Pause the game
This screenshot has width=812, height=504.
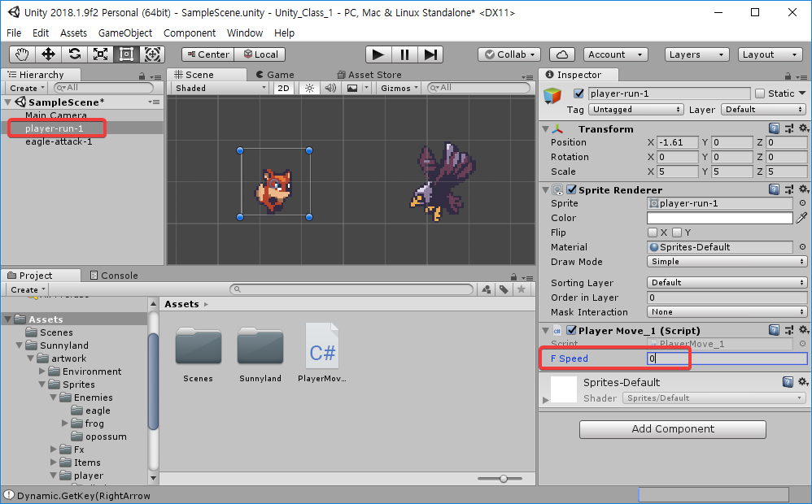point(404,54)
